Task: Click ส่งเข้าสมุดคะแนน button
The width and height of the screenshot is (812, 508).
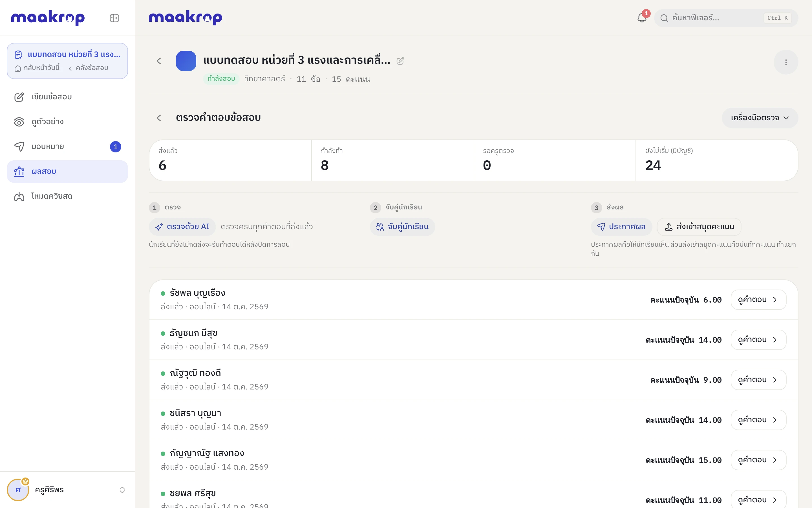Action: point(699,227)
